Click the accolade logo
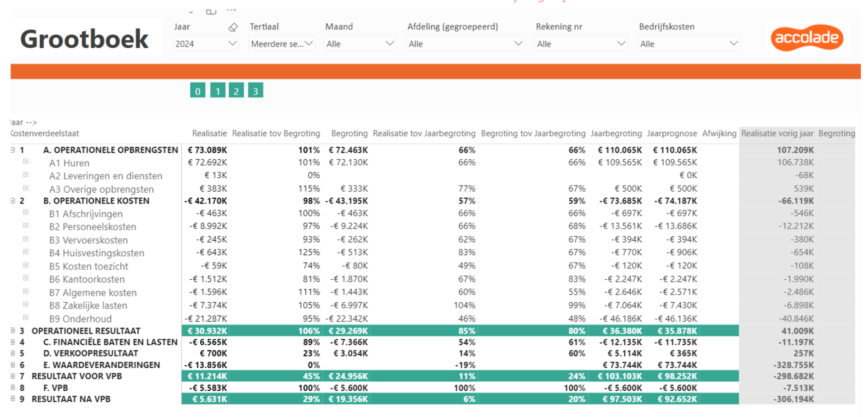 [x=807, y=37]
